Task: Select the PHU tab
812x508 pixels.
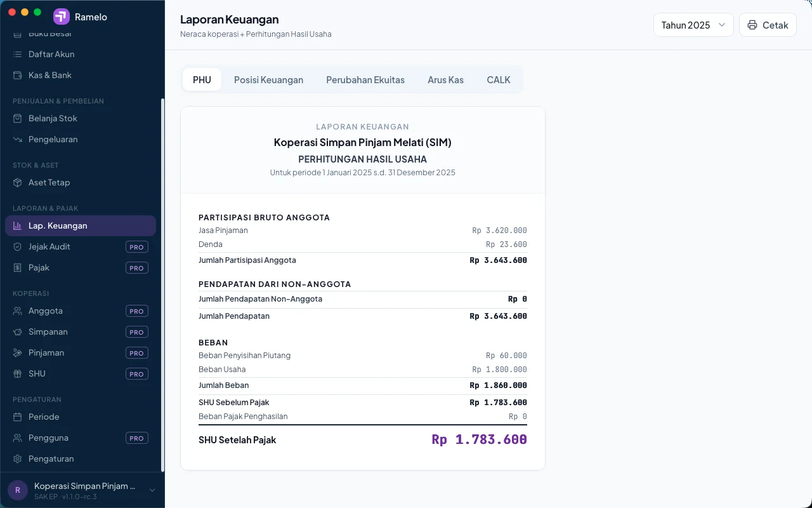Action: pyautogui.click(x=202, y=79)
